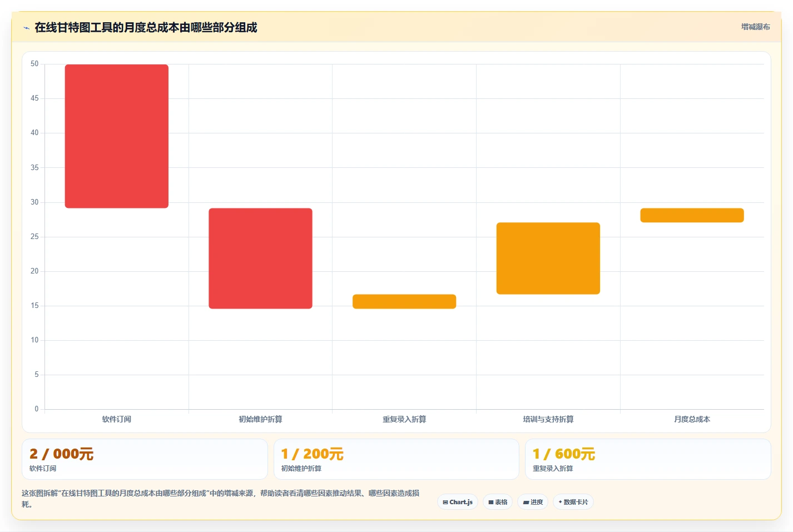The width and height of the screenshot is (793, 532).
Task: Select the 数据卡片 tag chip
Action: [x=573, y=502]
